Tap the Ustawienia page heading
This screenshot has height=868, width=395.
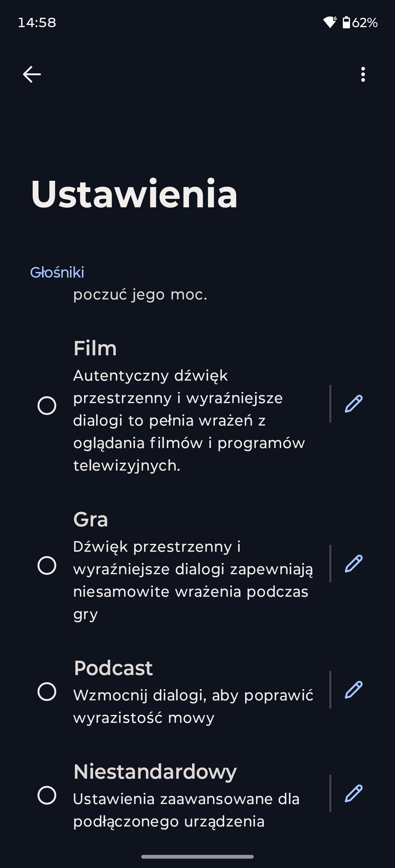pos(134,195)
